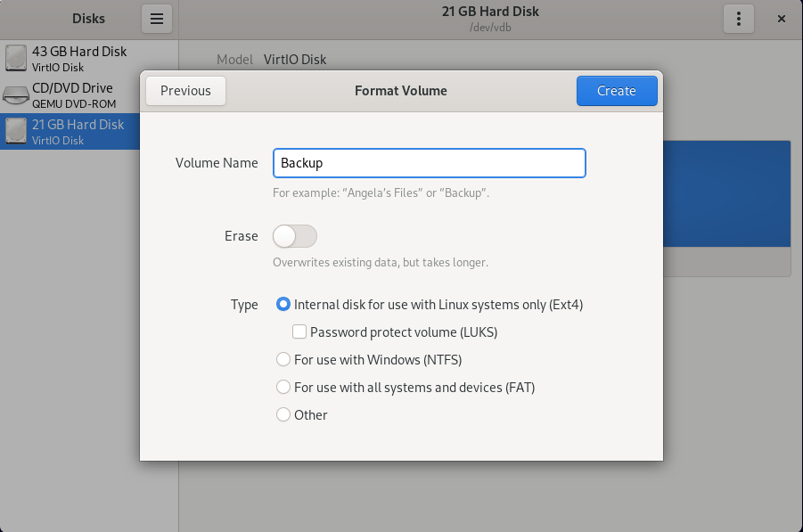Select CD/DVD Drive QEMU DVD-ROM entry
The width and height of the screenshot is (803, 532).
pos(73,95)
